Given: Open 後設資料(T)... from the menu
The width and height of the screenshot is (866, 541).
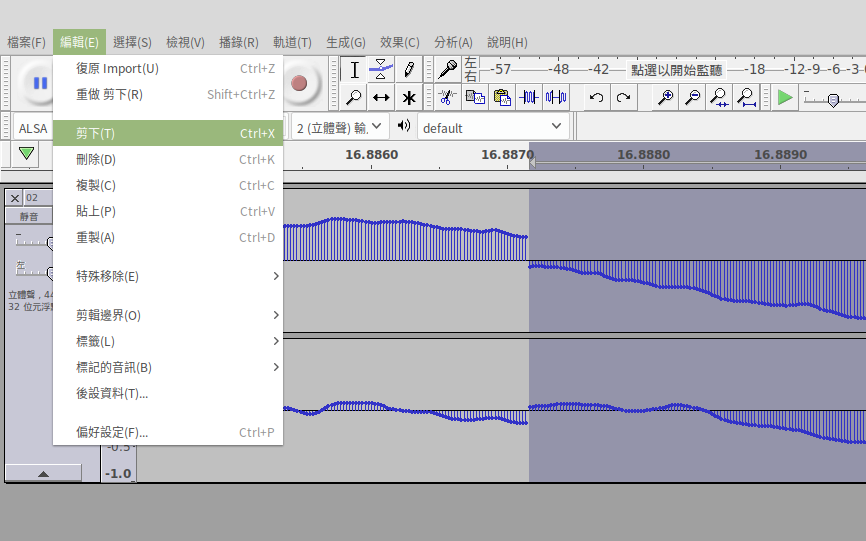Looking at the screenshot, I should pos(168,393).
